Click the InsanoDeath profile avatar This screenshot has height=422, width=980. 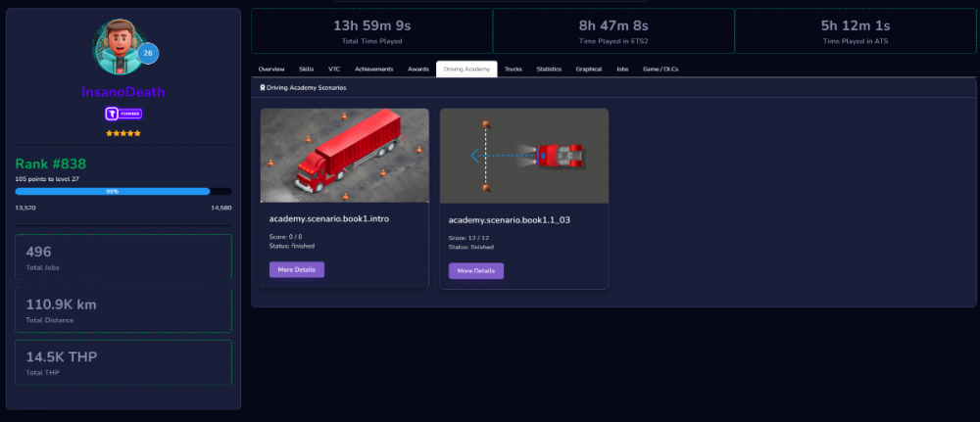point(118,47)
